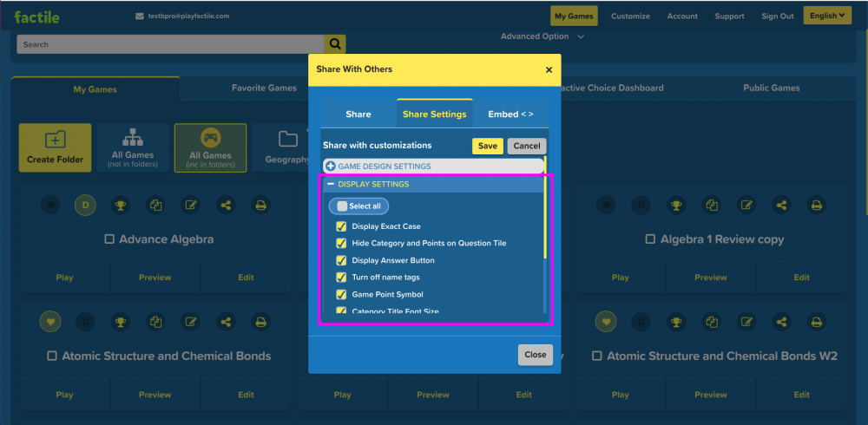Click the heart icon on Advance Algebra

tap(51, 206)
